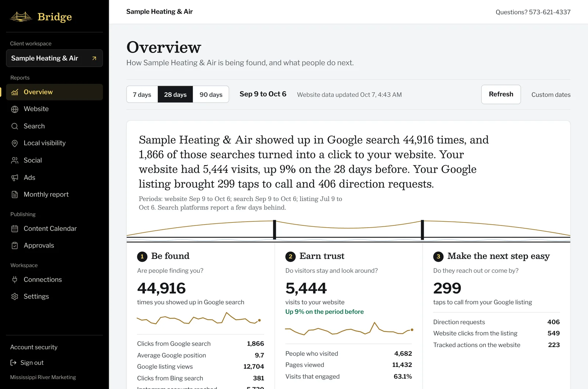Screen dimensions: 588x389
Task: Click the Sign out arrow icon
Action: pos(14,363)
